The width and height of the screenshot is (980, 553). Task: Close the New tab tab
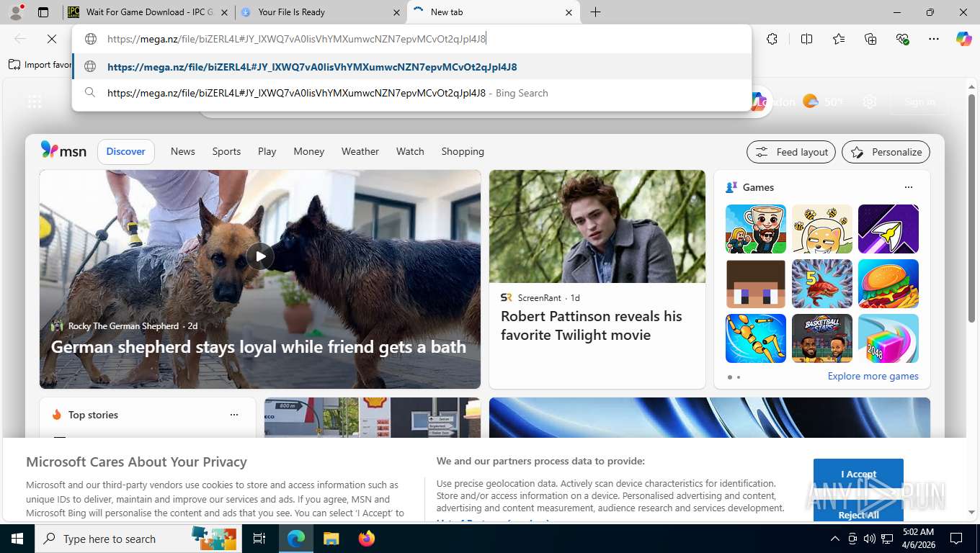tap(569, 12)
